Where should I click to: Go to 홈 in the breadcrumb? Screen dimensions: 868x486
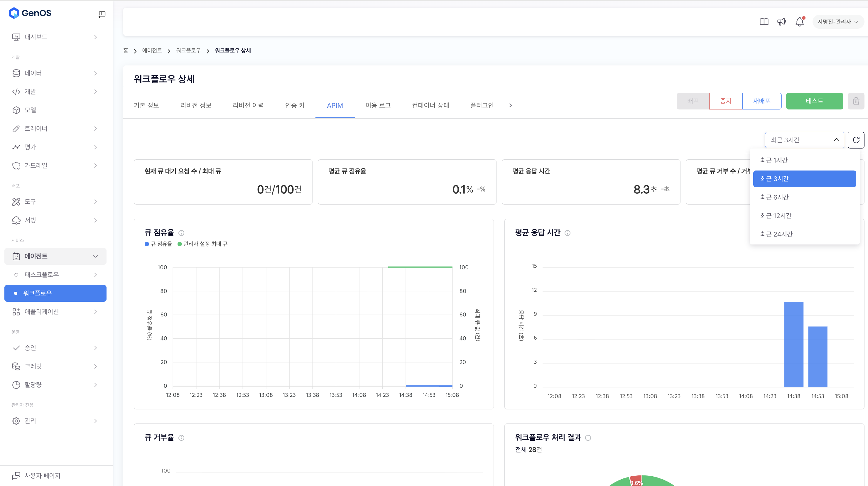[126, 50]
